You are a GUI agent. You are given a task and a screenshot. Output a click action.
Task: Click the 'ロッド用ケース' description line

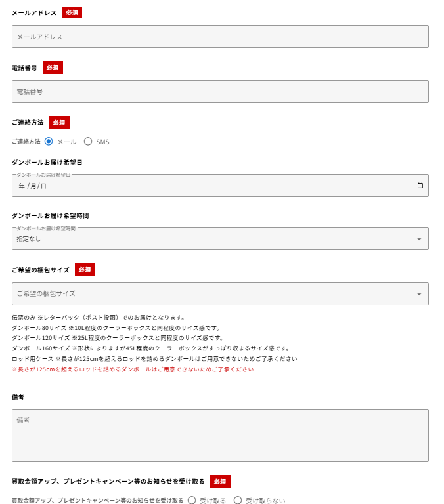click(154, 358)
